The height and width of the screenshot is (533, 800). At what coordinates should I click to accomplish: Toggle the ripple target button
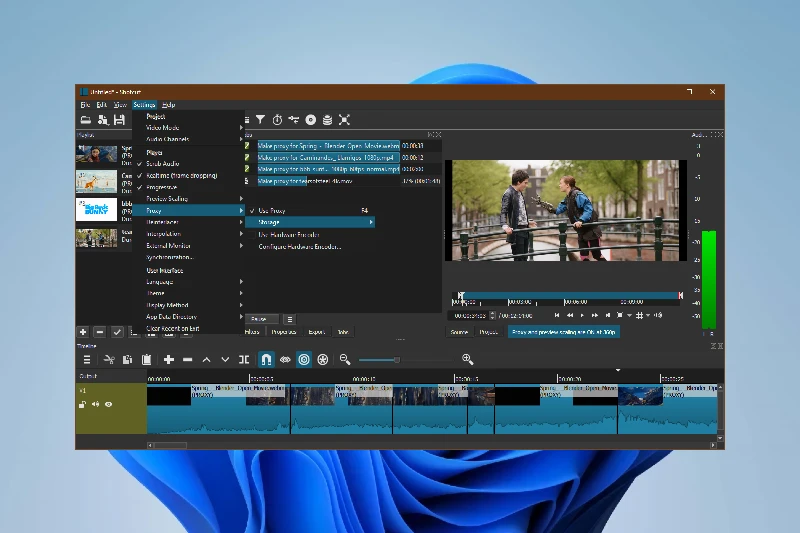click(x=304, y=360)
